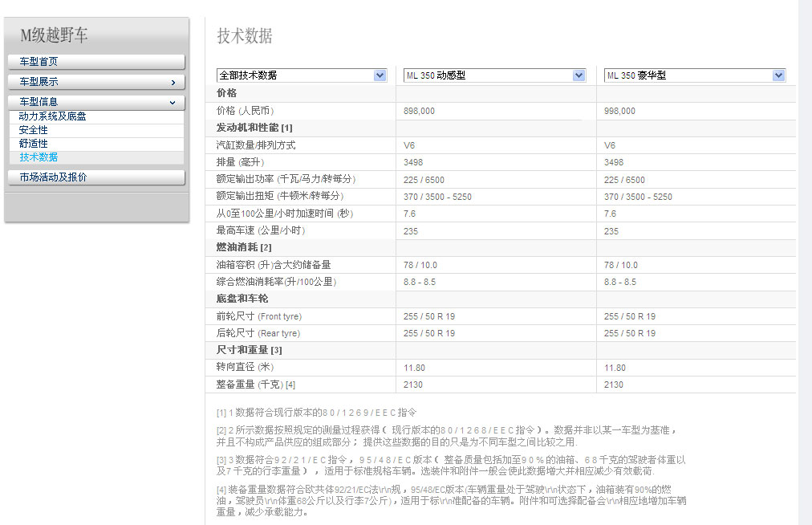Click the 综合燃油消耗率 row label
Viewport: 812px width, 525px height.
[277, 282]
